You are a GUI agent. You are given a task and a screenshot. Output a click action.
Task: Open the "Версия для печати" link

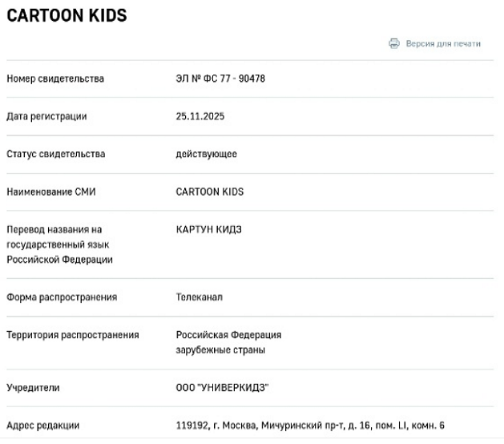coord(443,43)
